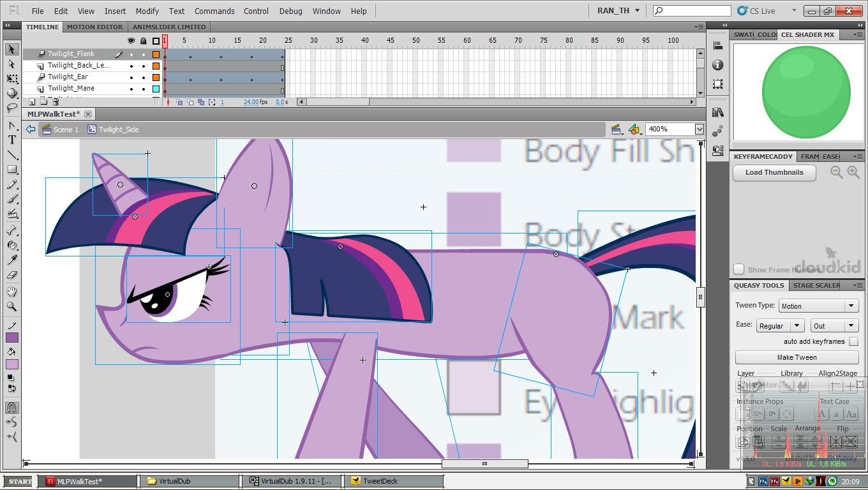Select the Rectangle tool
Image resolution: width=868 pixels, height=490 pixels.
click(x=12, y=170)
